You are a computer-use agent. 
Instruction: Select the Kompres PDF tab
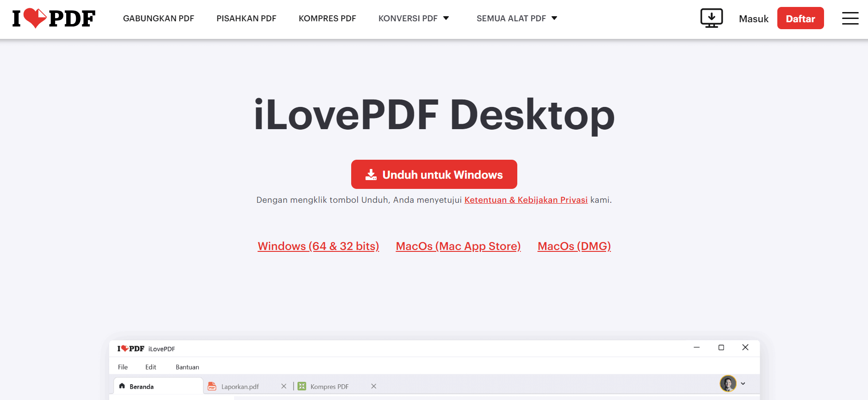[329, 387]
